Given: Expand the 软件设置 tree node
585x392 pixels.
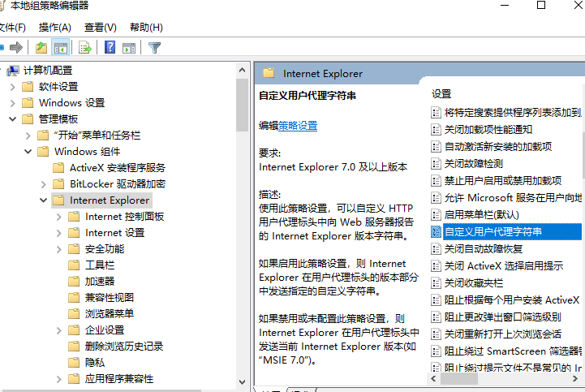Looking at the screenshot, I should coord(13,87).
